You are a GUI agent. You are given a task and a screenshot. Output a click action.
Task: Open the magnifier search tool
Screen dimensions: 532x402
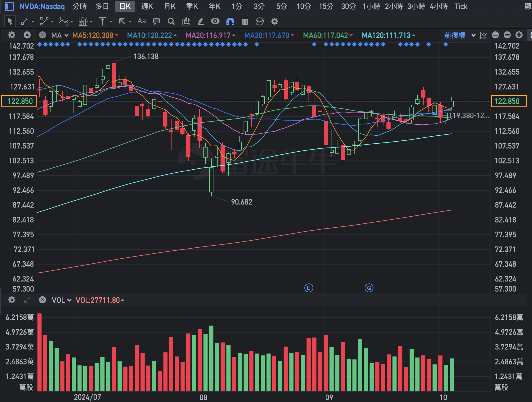point(171,21)
